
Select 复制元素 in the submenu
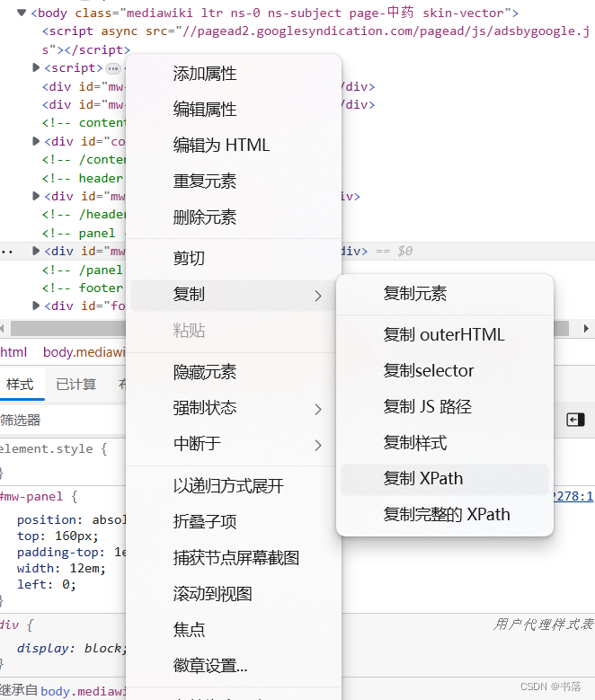coord(445,294)
